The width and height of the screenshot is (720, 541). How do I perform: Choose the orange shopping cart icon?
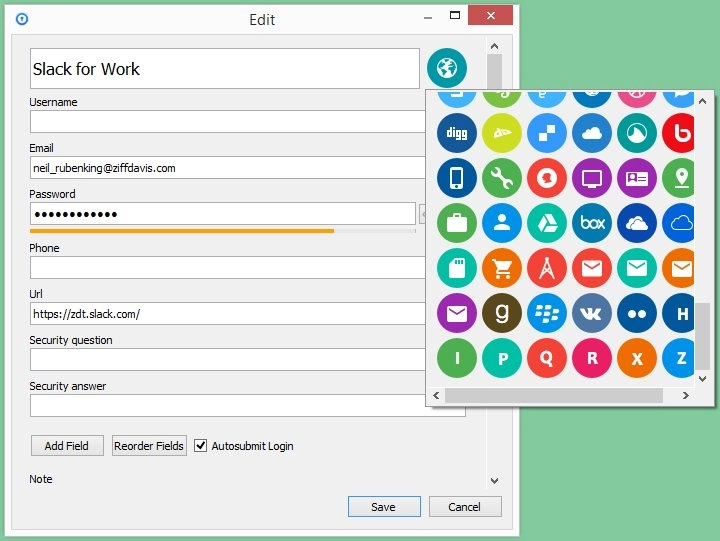pos(502,268)
